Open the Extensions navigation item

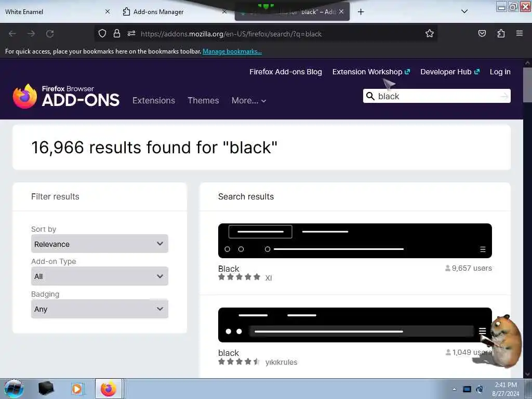154,100
